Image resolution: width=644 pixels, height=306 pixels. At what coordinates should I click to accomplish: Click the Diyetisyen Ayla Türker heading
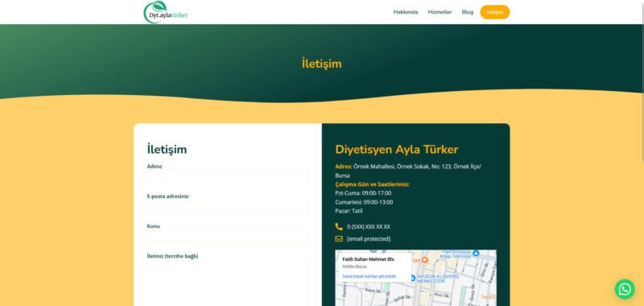coord(397,150)
